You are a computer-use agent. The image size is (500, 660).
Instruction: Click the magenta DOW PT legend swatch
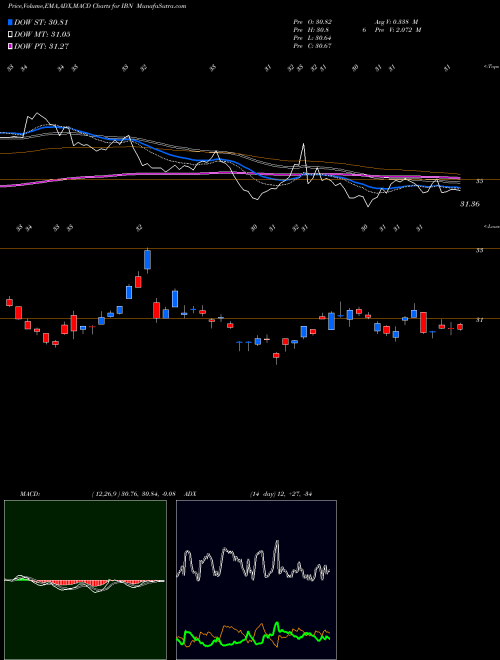pos(10,46)
